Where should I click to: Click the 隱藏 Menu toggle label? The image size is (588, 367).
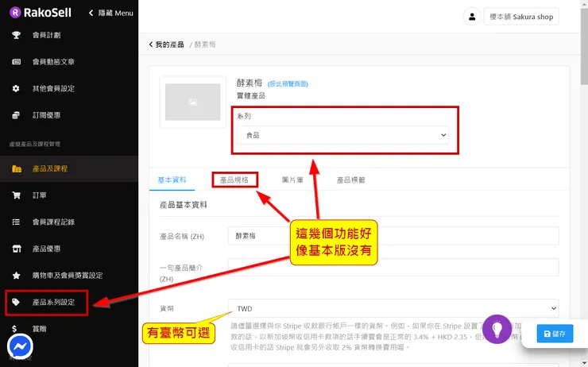(115, 14)
